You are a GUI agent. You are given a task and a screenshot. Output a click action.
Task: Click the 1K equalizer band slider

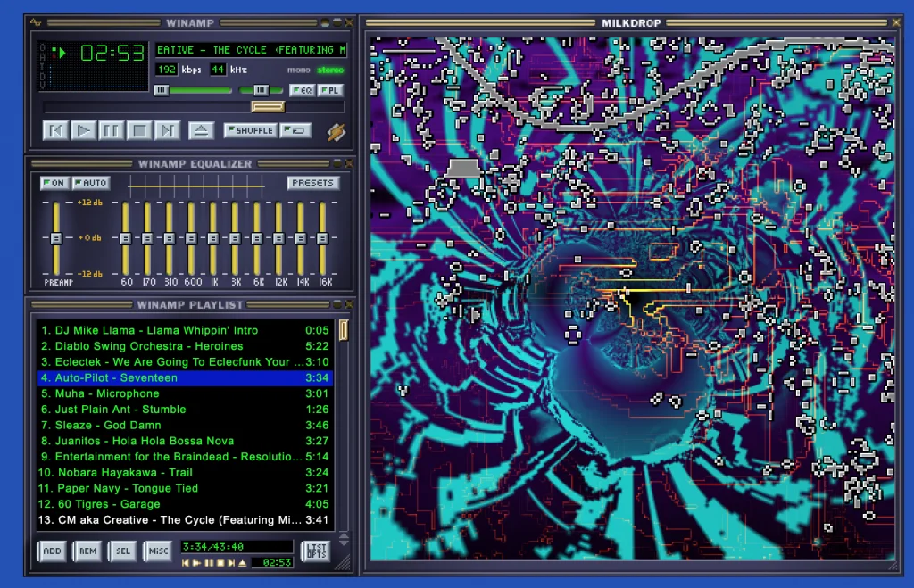(212, 237)
